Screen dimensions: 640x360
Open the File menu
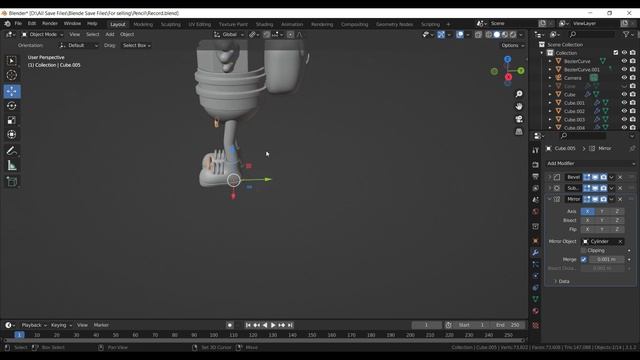coord(18,24)
